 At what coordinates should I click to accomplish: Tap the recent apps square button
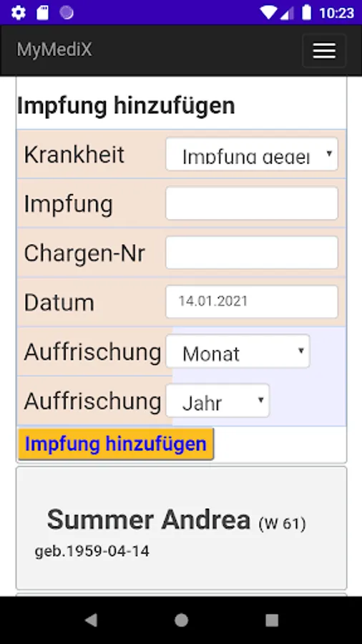[x=272, y=620]
